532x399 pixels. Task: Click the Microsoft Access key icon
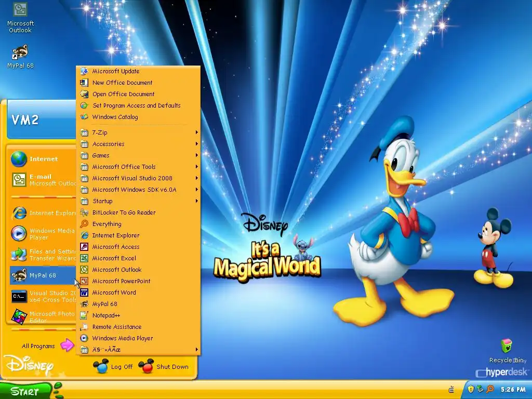[x=84, y=247]
